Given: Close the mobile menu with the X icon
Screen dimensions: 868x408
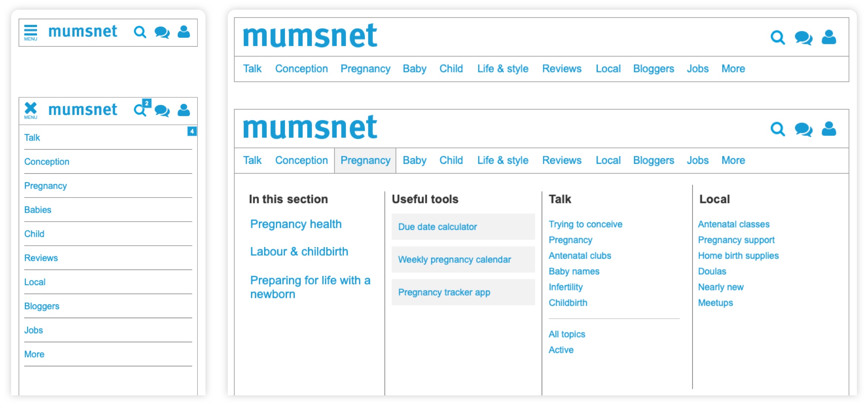Looking at the screenshot, I should 30,110.
